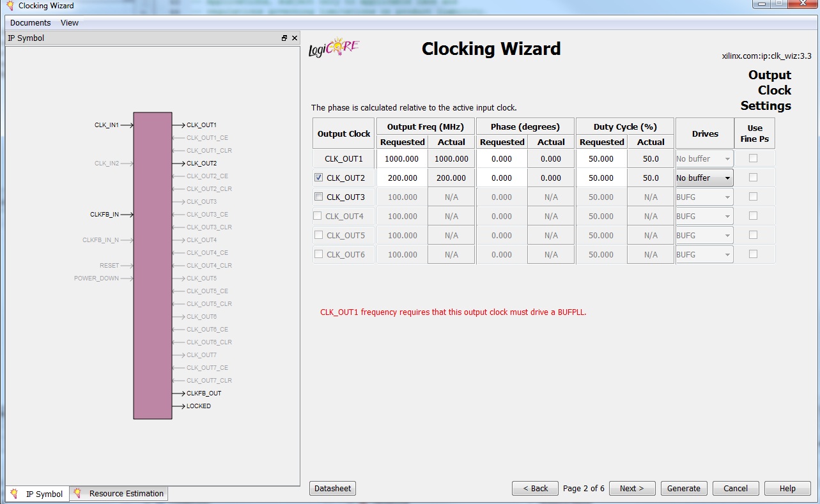Click the bulb icon on Resource Estimation tab
This screenshot has width=820, height=504.
coord(77,493)
